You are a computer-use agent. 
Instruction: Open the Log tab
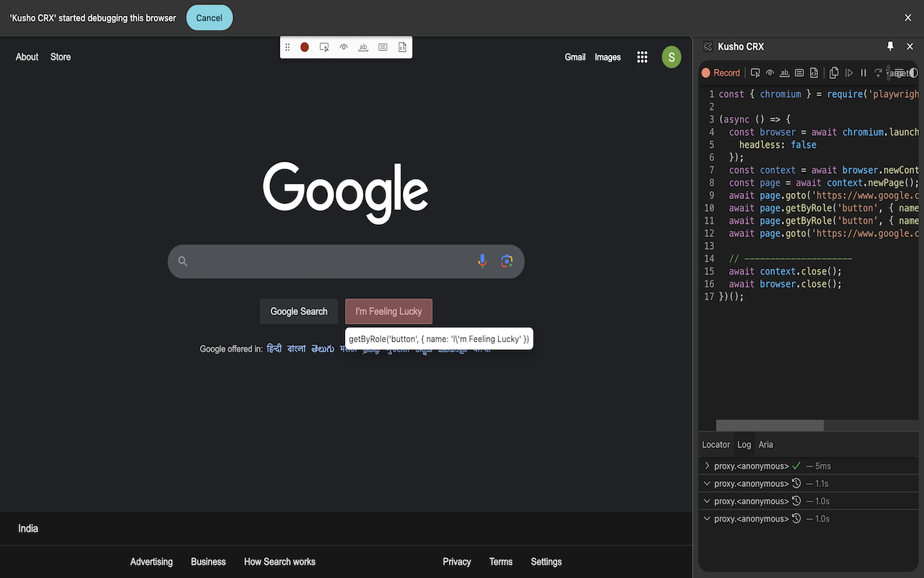744,444
